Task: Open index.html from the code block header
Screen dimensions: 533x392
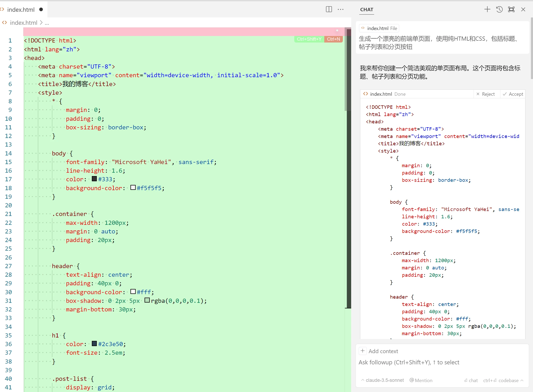Action: pyautogui.click(x=381, y=94)
